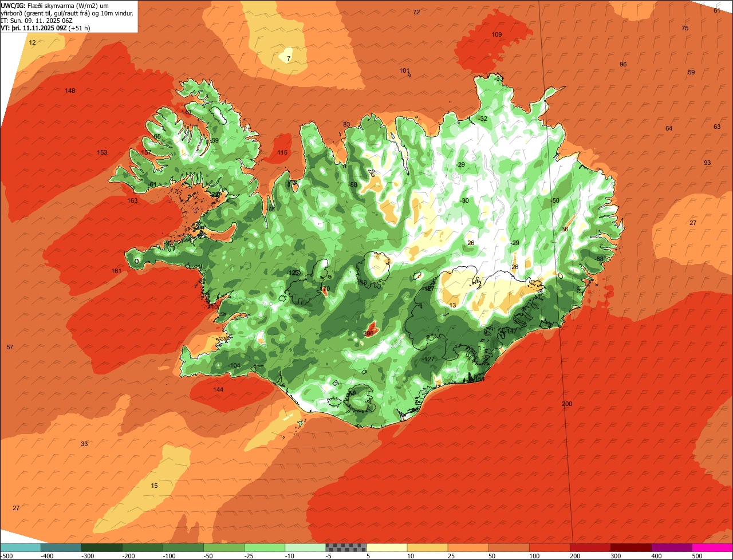The height and width of the screenshot is (560, 733).
Task: Click the map value "7" in the yellow patch
Action: [x=289, y=58]
